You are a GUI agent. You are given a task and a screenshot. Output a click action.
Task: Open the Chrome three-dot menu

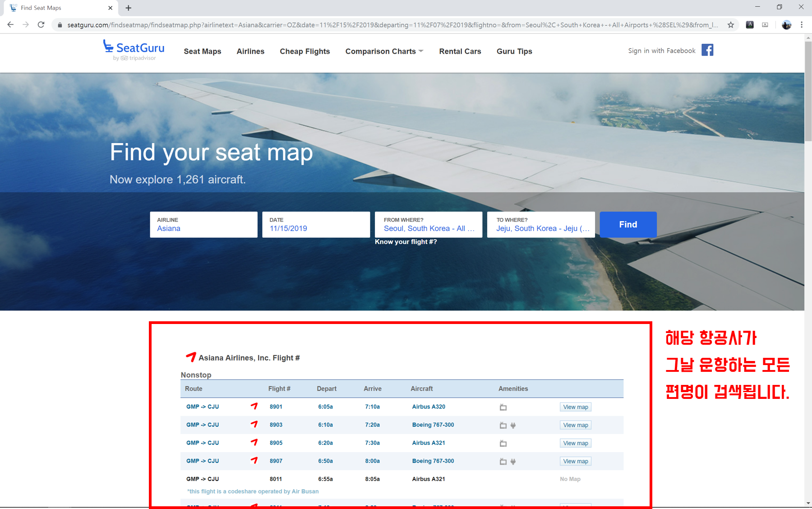[x=802, y=25]
